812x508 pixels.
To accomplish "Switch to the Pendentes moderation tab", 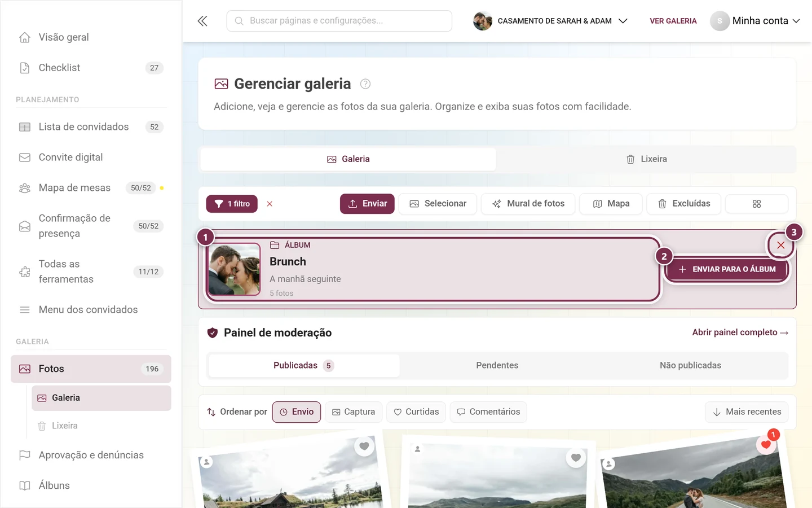I will (x=497, y=366).
